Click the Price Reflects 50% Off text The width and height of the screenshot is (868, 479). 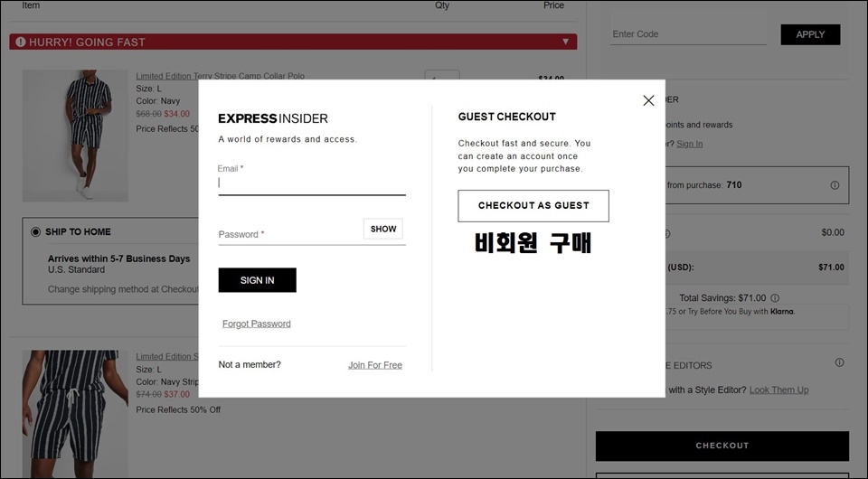[178, 409]
